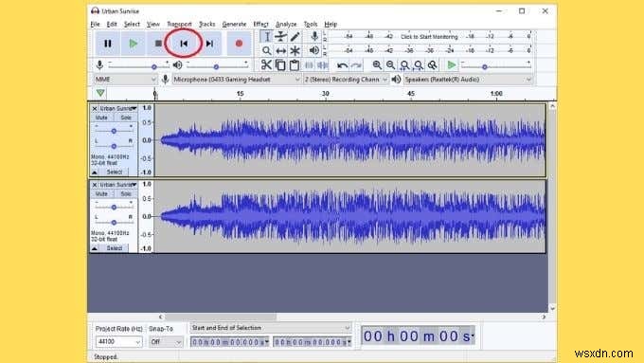Viewport: 644px width, 363px height.
Task: Click the Undo arrow icon
Action: click(x=342, y=65)
